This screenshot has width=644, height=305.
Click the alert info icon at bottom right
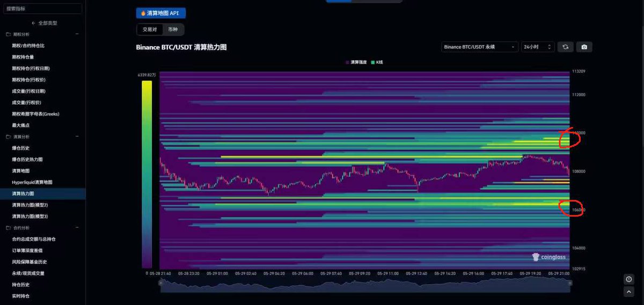pos(628,279)
